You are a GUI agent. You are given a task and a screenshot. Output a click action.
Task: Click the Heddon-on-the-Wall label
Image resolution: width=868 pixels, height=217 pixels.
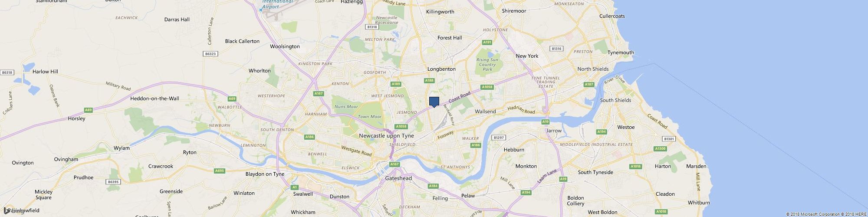[x=155, y=99]
